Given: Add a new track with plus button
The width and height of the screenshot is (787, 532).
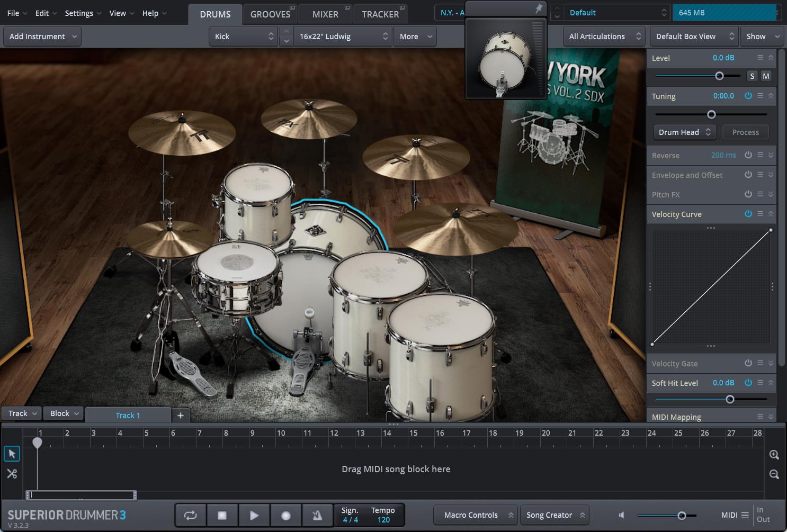Looking at the screenshot, I should 180,416.
